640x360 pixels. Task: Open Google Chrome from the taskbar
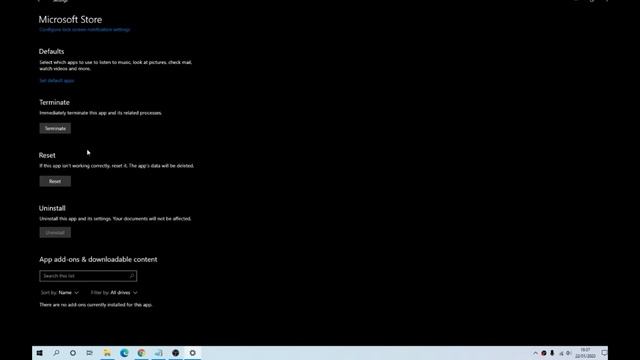pyautogui.click(x=141, y=353)
